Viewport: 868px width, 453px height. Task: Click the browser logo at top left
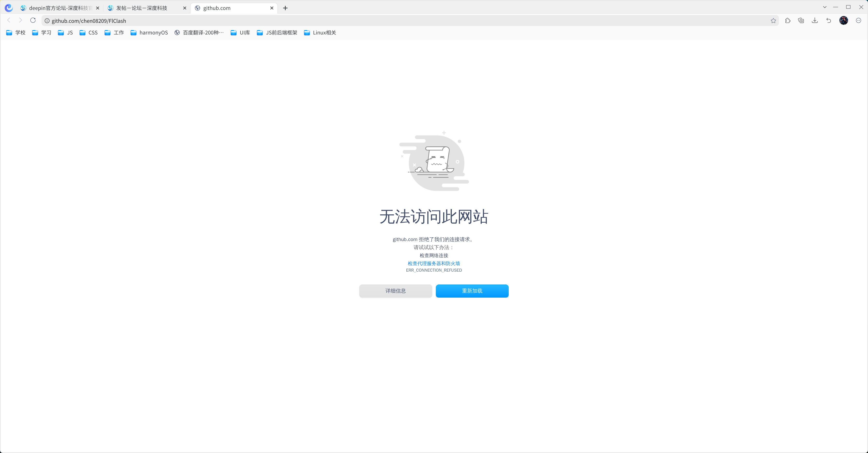click(9, 8)
